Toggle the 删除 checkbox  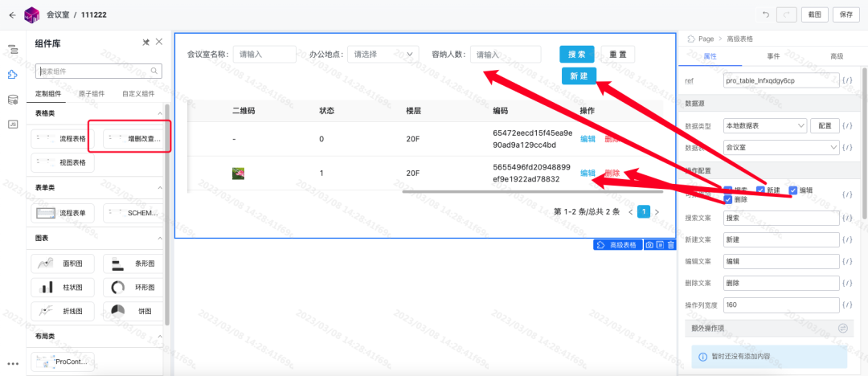tap(728, 199)
